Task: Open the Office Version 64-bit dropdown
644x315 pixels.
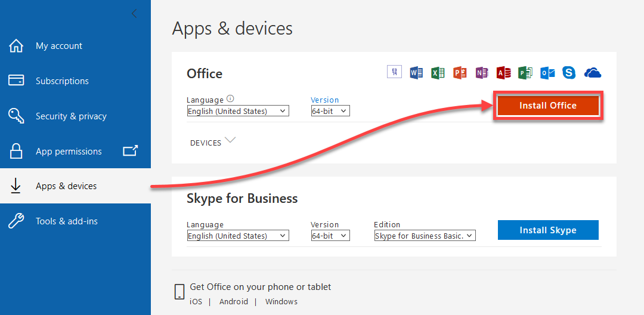Action: click(x=330, y=111)
